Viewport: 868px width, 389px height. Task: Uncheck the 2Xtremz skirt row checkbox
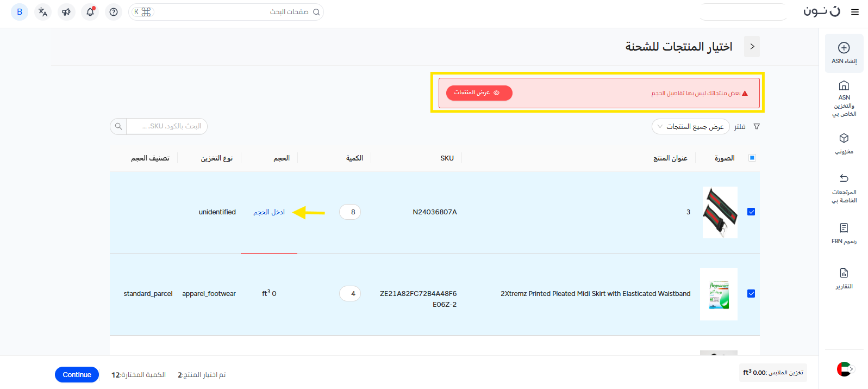751,293
